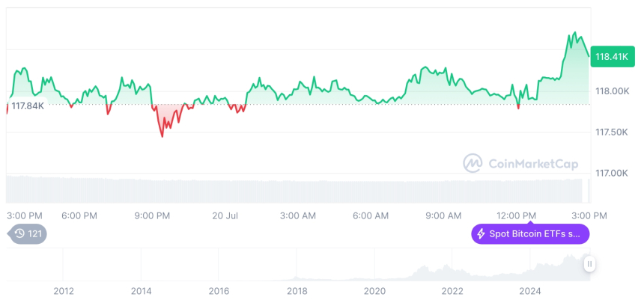This screenshot has width=644, height=300.
Task: Select the 2014 year on the timeline
Action: point(141,291)
